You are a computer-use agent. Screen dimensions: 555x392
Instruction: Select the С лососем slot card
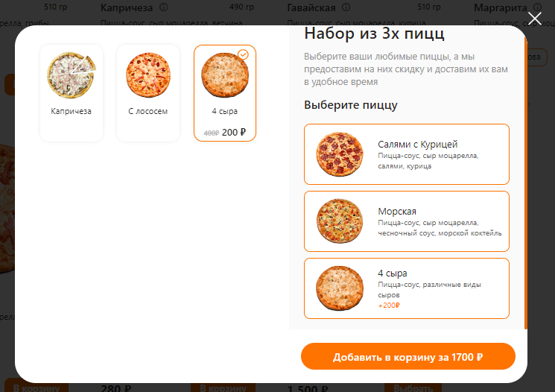click(148, 93)
